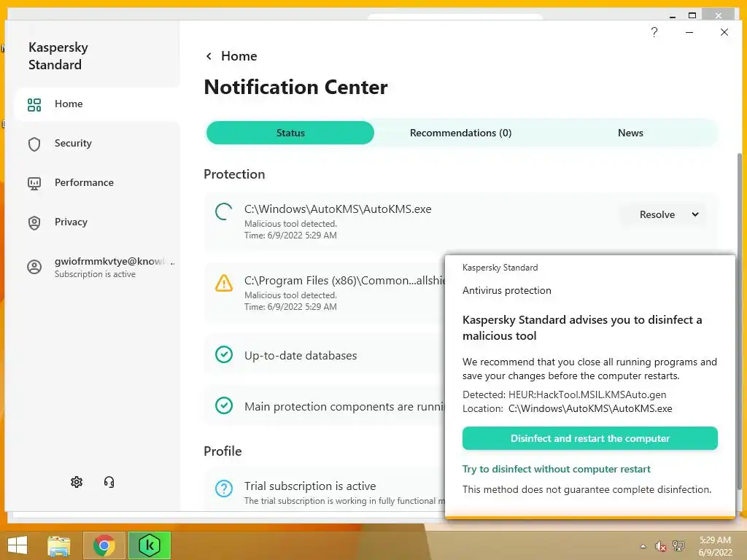Image resolution: width=747 pixels, height=560 pixels.
Task: Select the C:\Windows\AutoKMS\AutoKMS.exe detection entry
Action: tap(460, 222)
